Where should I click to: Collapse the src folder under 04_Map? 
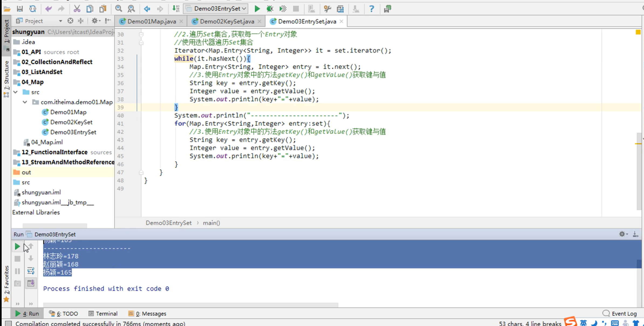[x=16, y=92]
